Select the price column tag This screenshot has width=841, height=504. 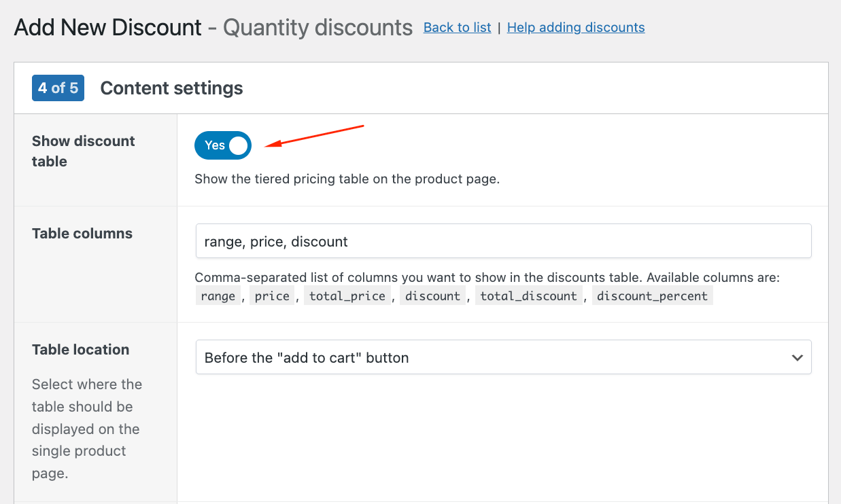pyautogui.click(x=272, y=295)
